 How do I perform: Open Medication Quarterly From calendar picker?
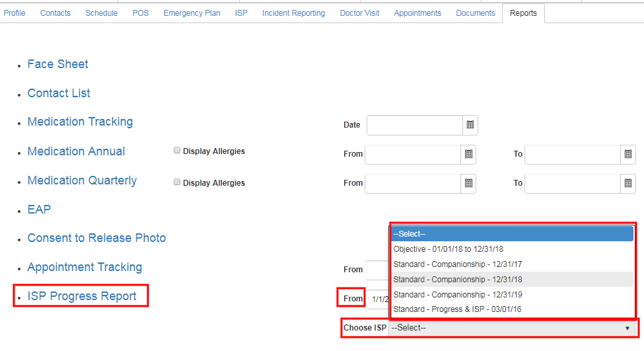[468, 183]
